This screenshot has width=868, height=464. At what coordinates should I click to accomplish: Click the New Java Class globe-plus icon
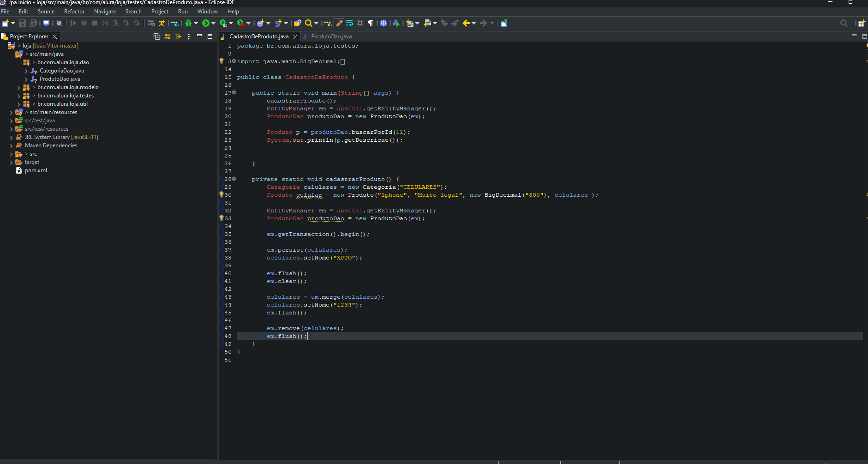261,23
